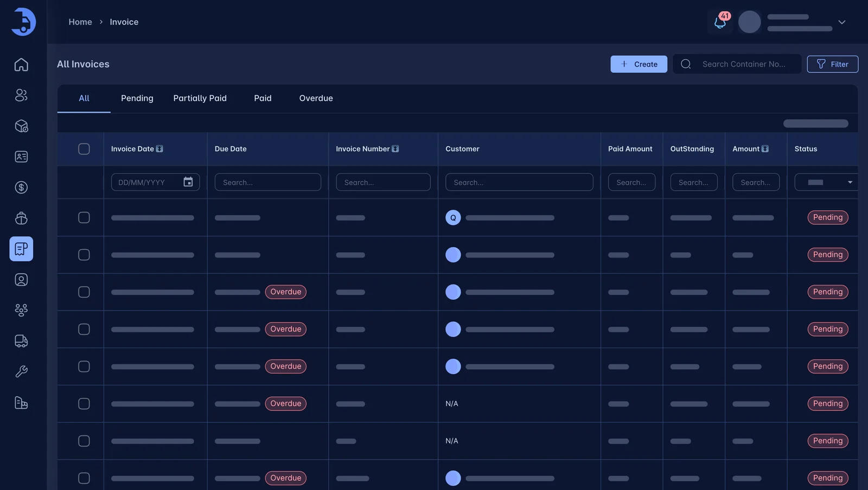Click the Filter button

(833, 64)
